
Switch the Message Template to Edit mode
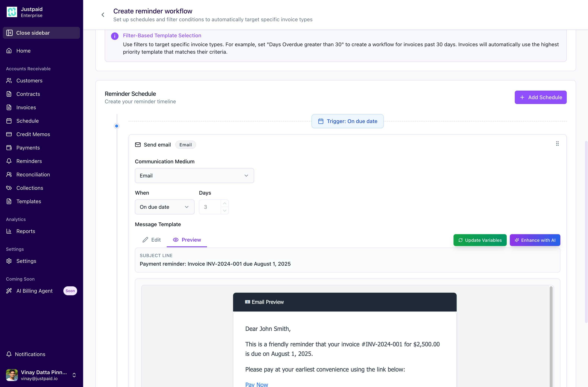pos(151,240)
